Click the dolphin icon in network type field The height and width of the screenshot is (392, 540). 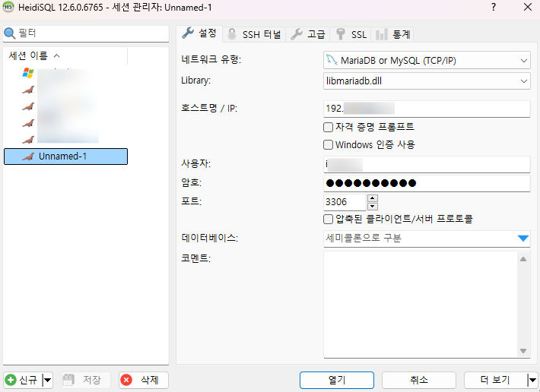tap(332, 60)
